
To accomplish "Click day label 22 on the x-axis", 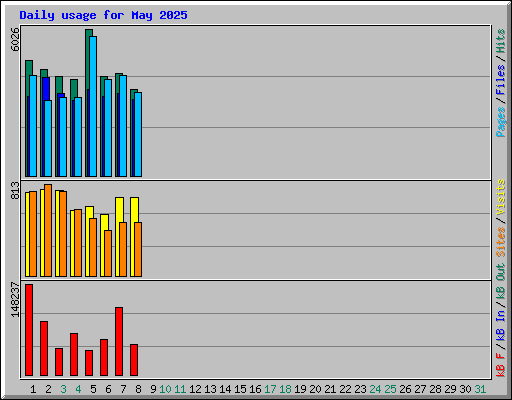I will (345, 389).
